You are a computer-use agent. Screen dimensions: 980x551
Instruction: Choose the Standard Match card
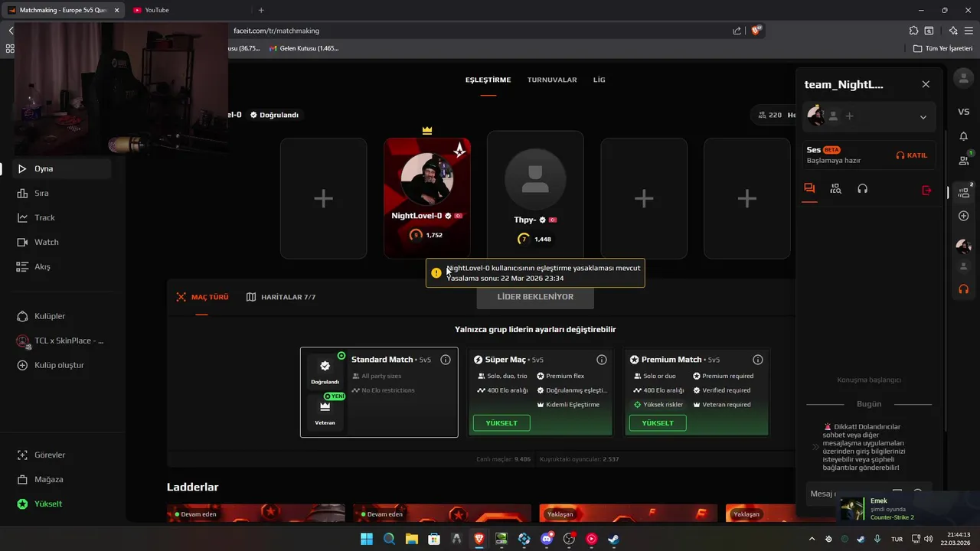(x=379, y=392)
